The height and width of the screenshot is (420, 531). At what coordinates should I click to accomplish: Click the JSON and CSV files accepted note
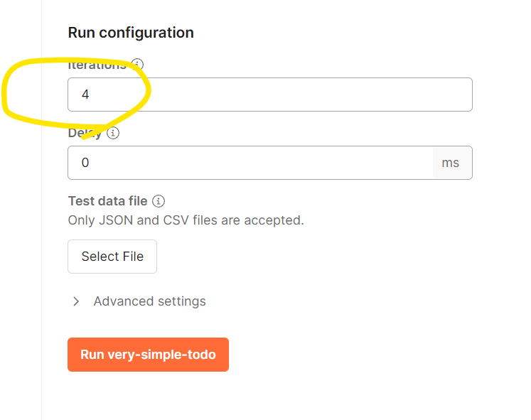(x=186, y=220)
